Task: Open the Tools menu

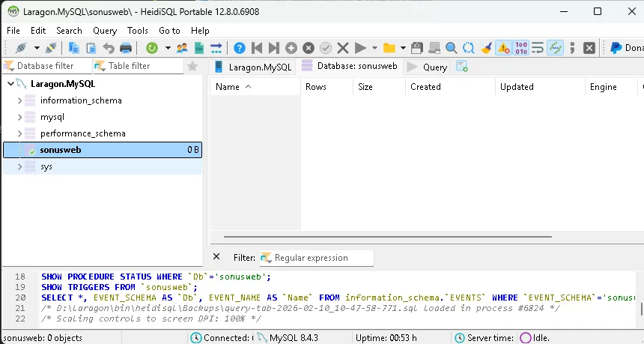Action: click(138, 31)
